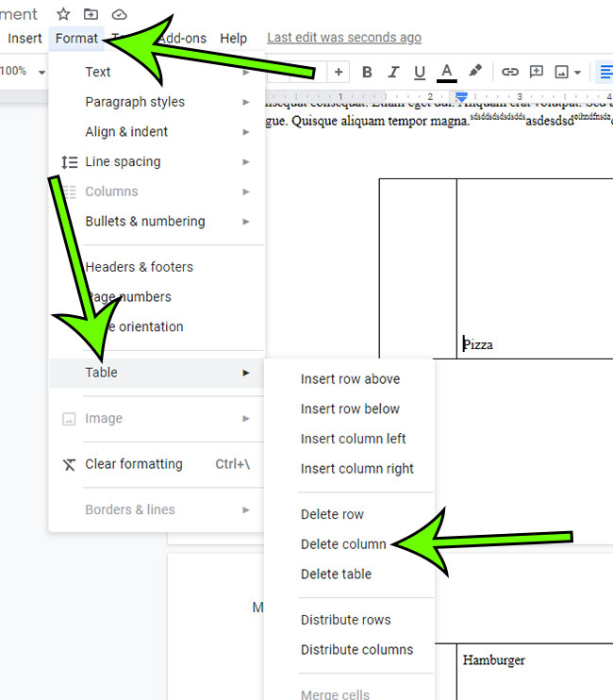Choose Insert column right
The image size is (613, 700).
pos(349,469)
